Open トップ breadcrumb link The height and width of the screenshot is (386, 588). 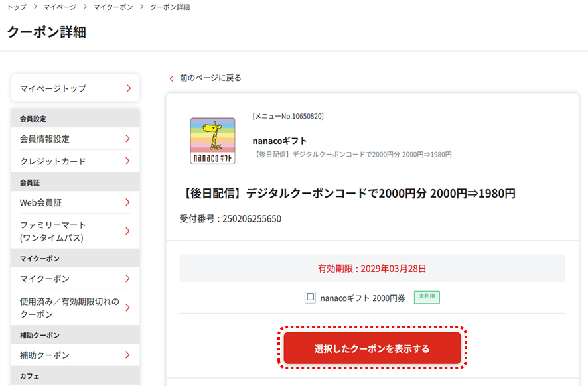coord(17,7)
